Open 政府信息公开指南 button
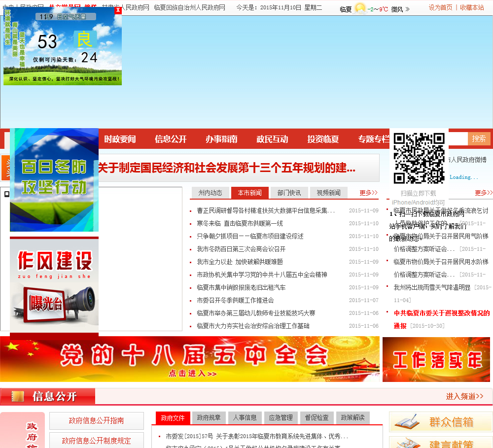Image resolution: width=493 pixels, height=448 pixels. 97,421
